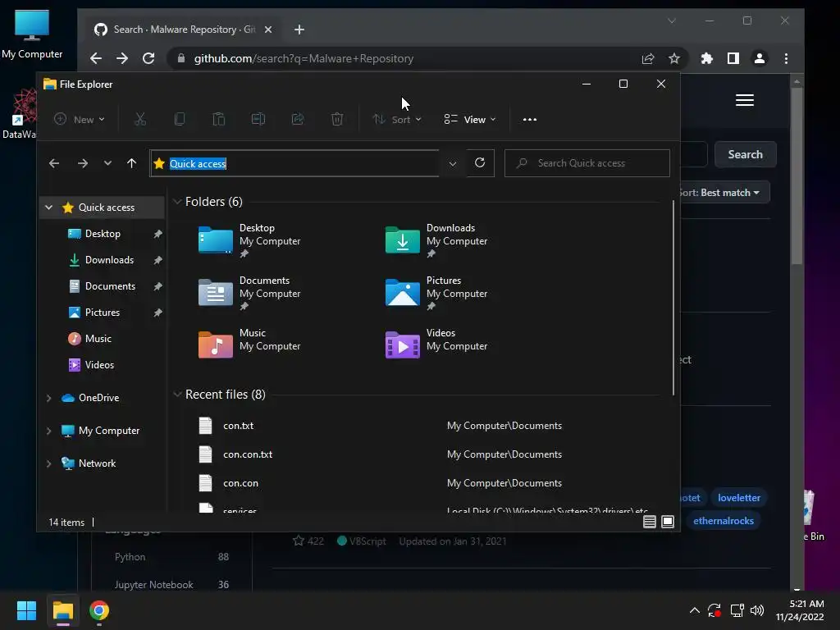Viewport: 840px width, 630px height.
Task: Open the See more ellipsis menu
Action: click(x=530, y=120)
